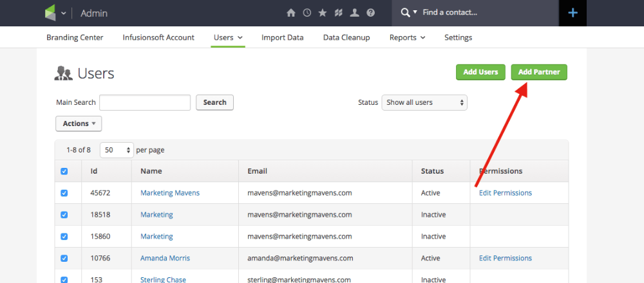
Task: Click the blue plus quick-add icon
Action: point(573,13)
